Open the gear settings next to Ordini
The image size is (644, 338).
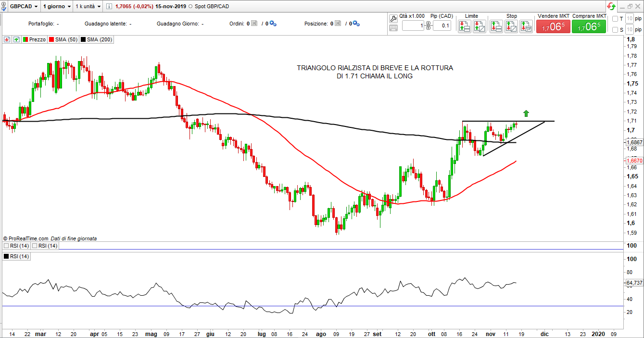click(x=273, y=24)
